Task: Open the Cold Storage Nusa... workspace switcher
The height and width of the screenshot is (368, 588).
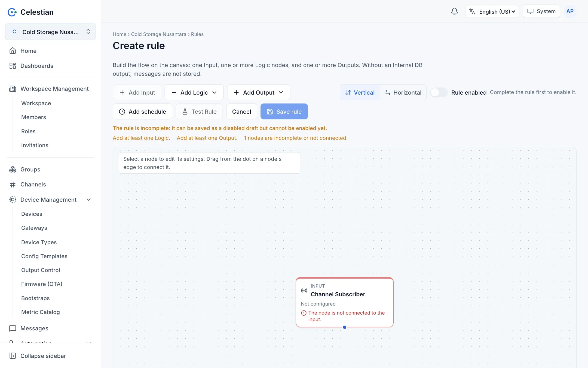Action: (50, 32)
